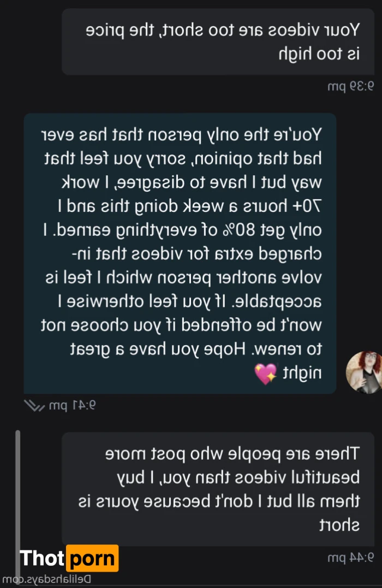Click the 'is too high' text

coord(319,54)
